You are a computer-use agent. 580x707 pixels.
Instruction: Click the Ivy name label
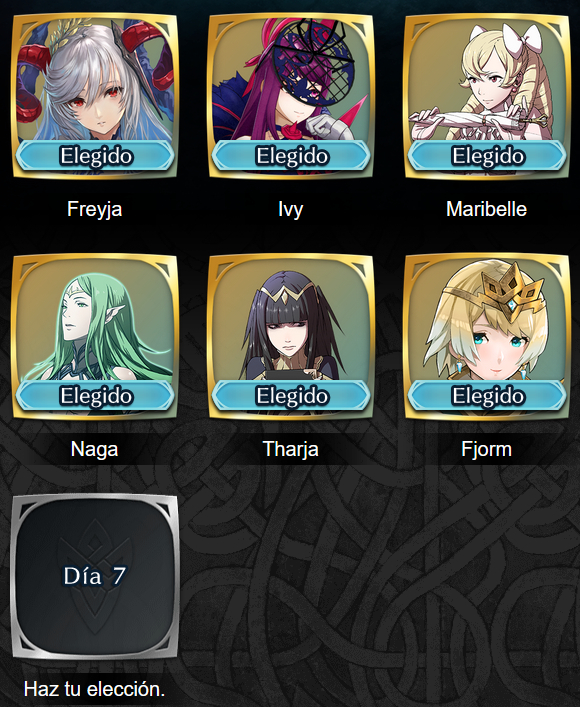click(x=290, y=210)
